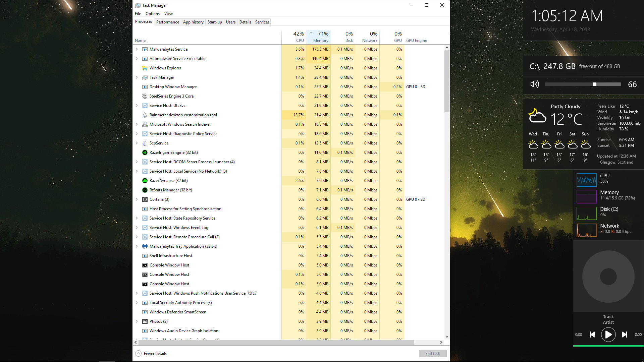Click the ScpService process icon
Screen dimensions: 644x362
pyautogui.click(x=145, y=143)
